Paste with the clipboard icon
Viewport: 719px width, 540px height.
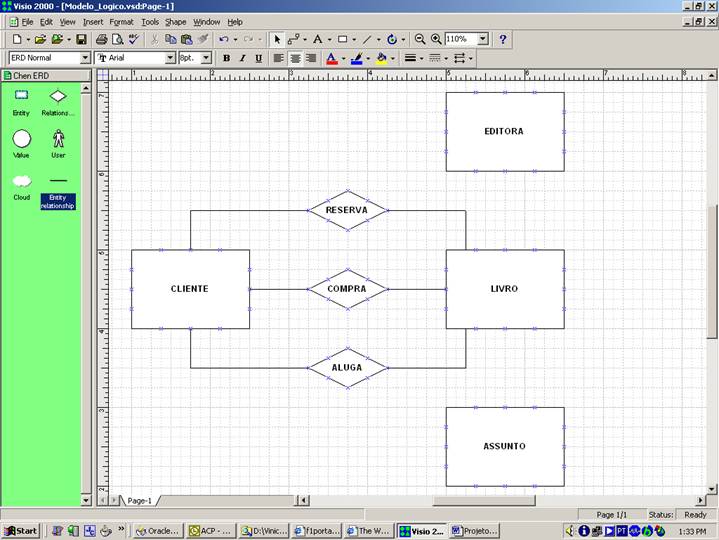(187, 39)
